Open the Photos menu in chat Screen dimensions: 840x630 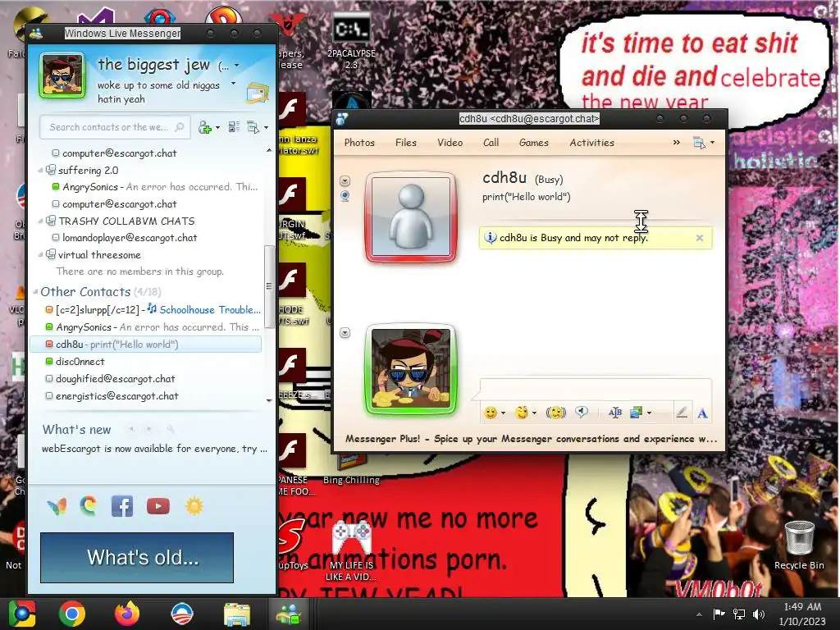click(x=359, y=143)
